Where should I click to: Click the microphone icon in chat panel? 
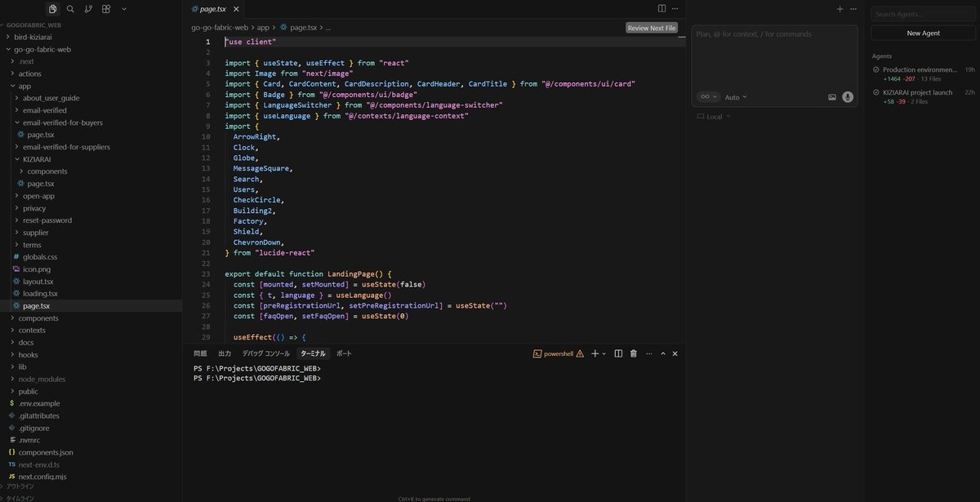tap(847, 97)
